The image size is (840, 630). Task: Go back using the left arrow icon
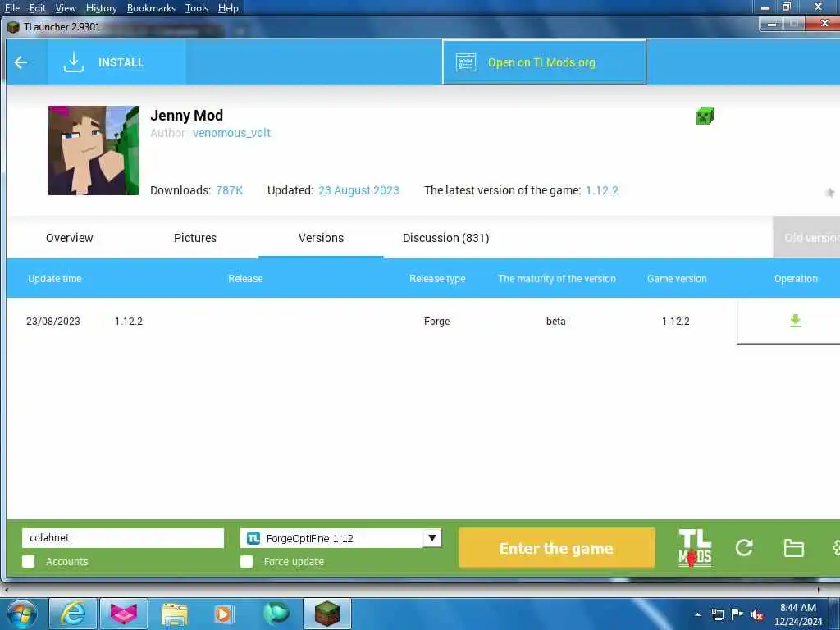click(x=21, y=62)
